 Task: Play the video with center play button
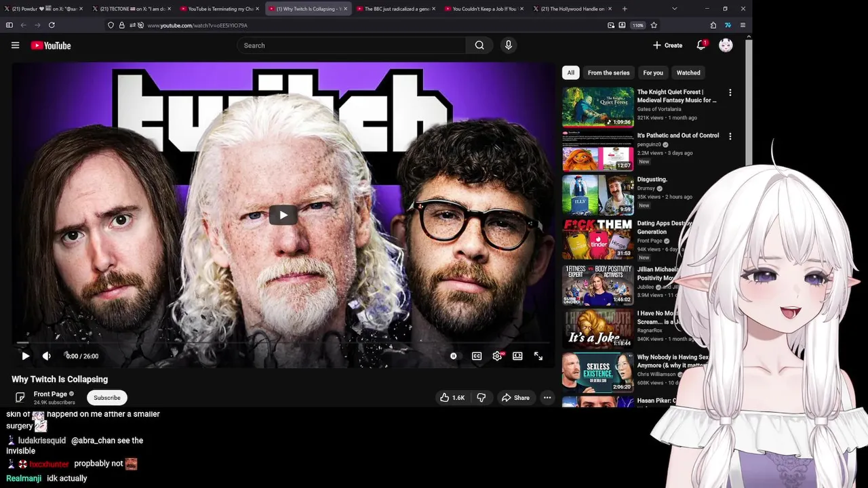pyautogui.click(x=283, y=215)
